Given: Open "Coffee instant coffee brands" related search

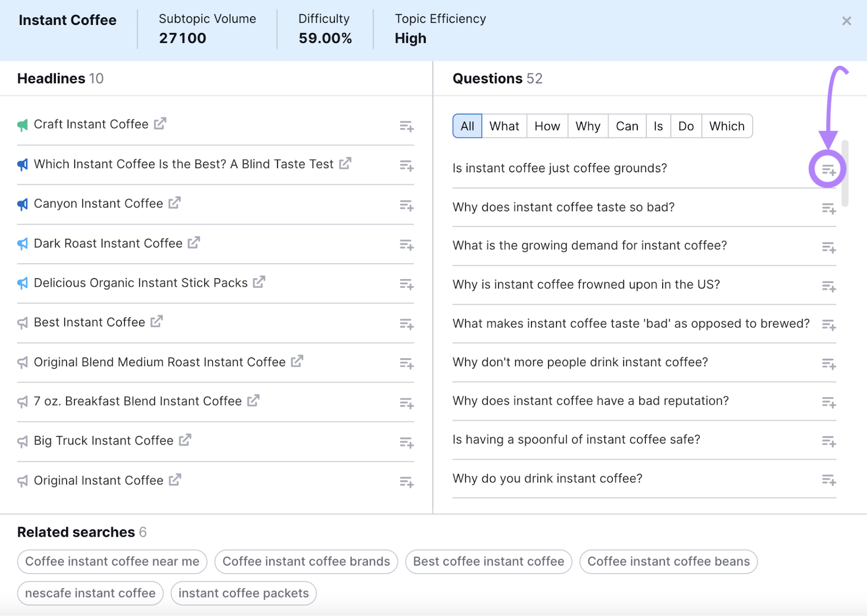Looking at the screenshot, I should (x=306, y=561).
